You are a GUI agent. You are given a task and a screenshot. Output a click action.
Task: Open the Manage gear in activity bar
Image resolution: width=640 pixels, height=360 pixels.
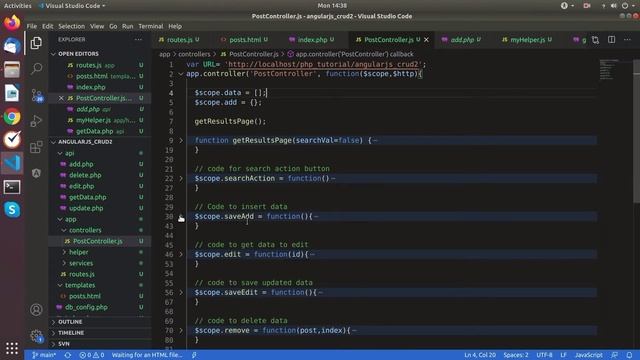(x=36, y=336)
